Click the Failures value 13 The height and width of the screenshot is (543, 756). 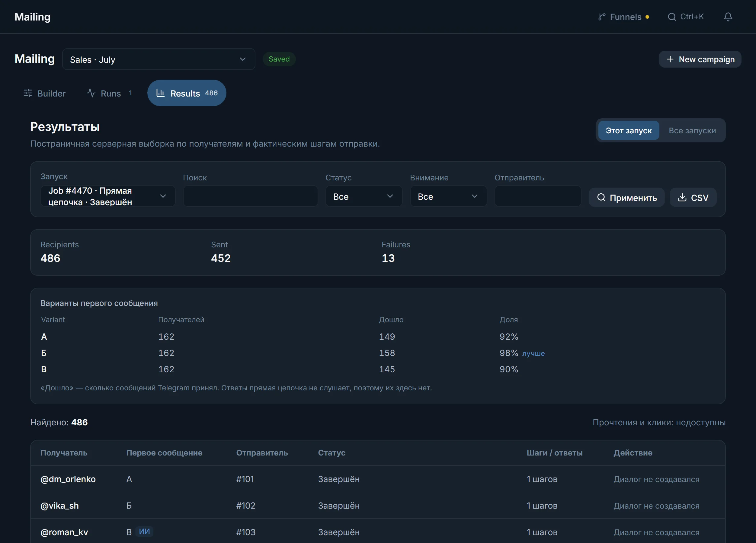coord(388,258)
